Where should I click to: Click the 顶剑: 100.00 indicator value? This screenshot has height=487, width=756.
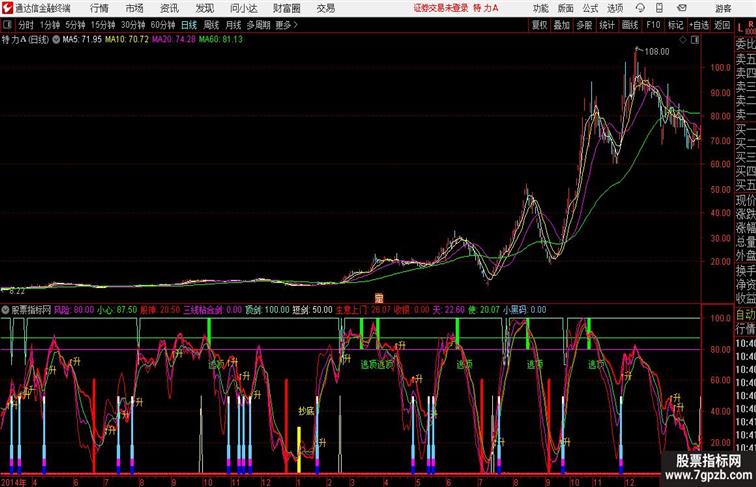[x=267, y=310]
